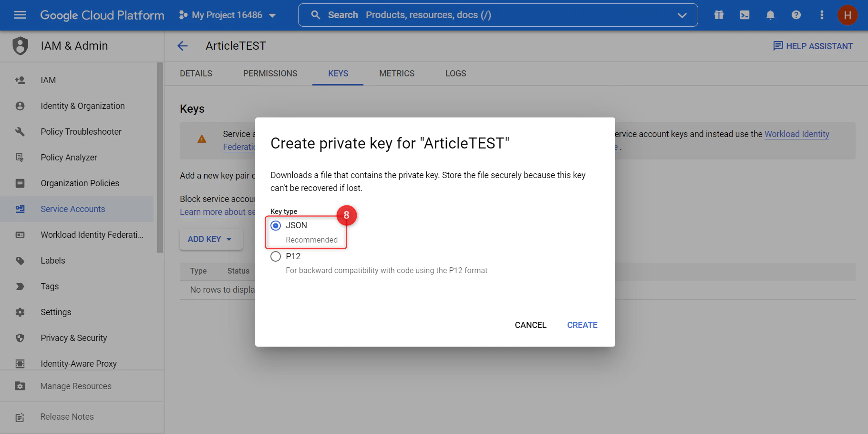Click the IAM add-person icon
This screenshot has width=868, height=434.
(20, 80)
